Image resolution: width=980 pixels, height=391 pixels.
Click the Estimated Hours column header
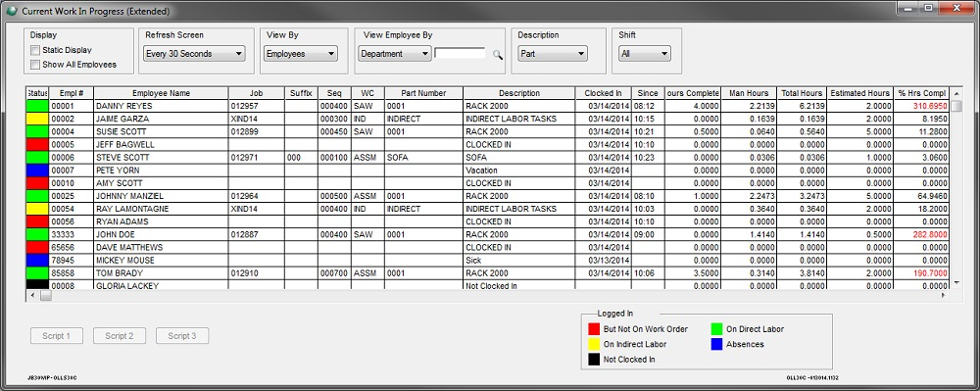859,93
